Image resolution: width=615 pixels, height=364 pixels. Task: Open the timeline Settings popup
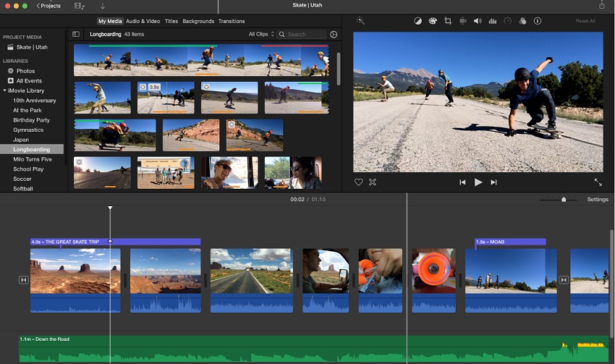click(x=598, y=199)
